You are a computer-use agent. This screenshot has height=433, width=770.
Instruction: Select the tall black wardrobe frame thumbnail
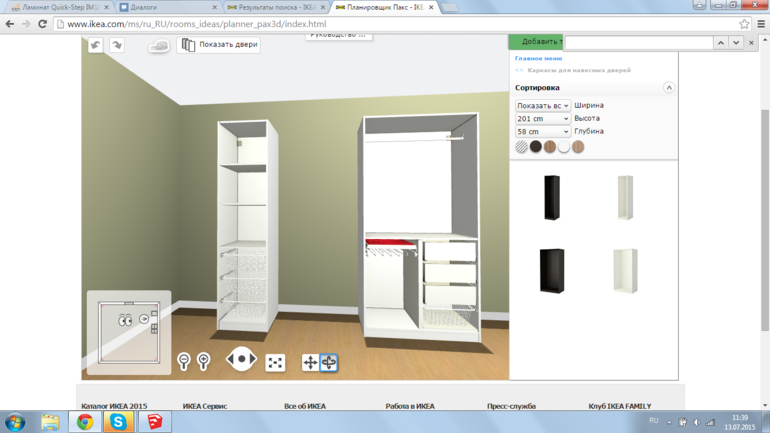point(552,197)
